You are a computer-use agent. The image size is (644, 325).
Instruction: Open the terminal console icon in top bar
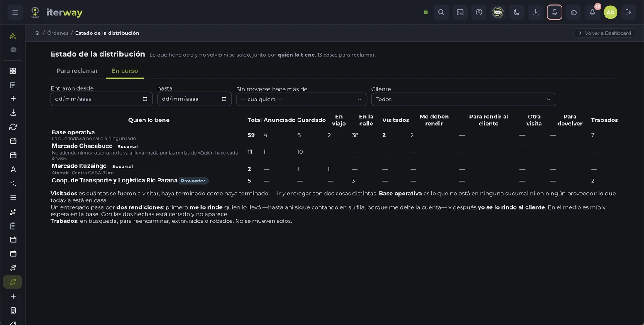(460, 12)
